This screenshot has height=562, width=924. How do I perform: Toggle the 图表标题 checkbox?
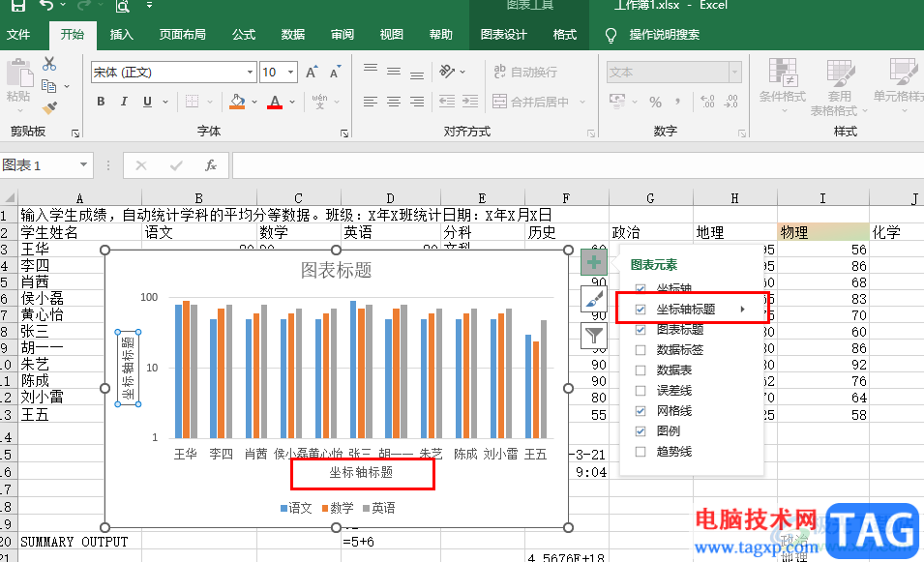point(641,330)
